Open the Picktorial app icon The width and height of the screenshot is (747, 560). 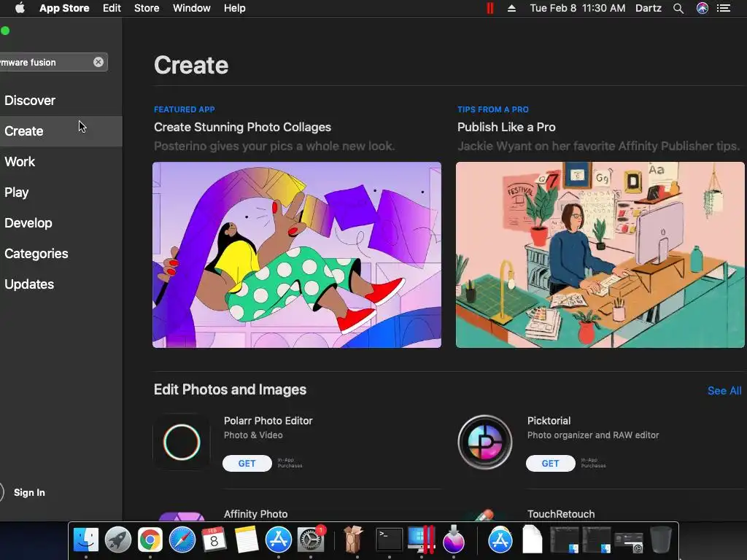tap(485, 443)
